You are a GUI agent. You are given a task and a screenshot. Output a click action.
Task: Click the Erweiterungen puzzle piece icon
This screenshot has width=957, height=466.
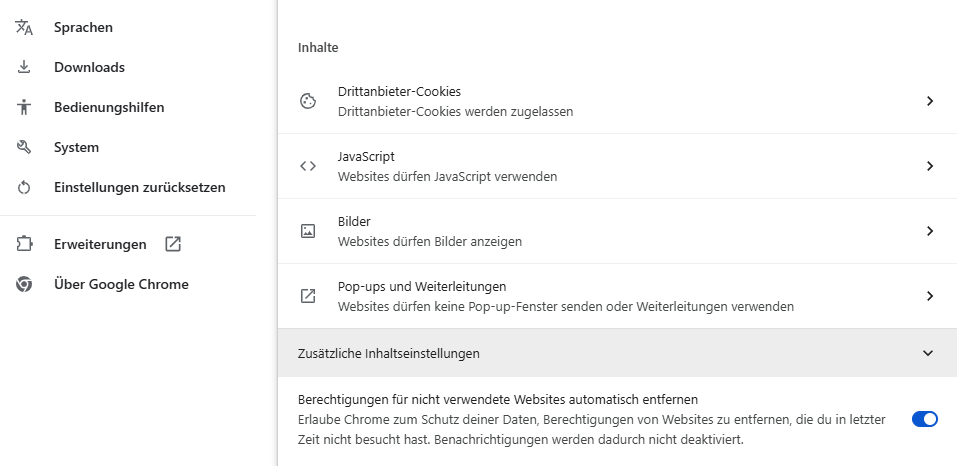[24, 244]
